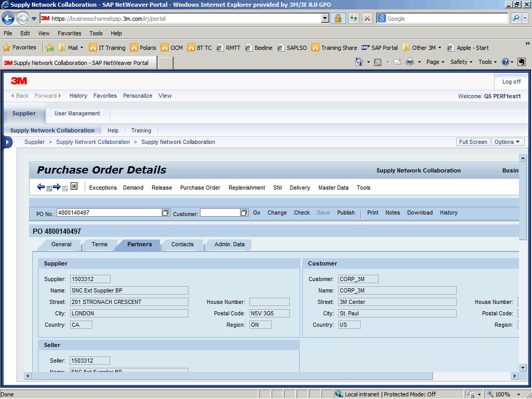Click the RSS feeds icon

378,62
